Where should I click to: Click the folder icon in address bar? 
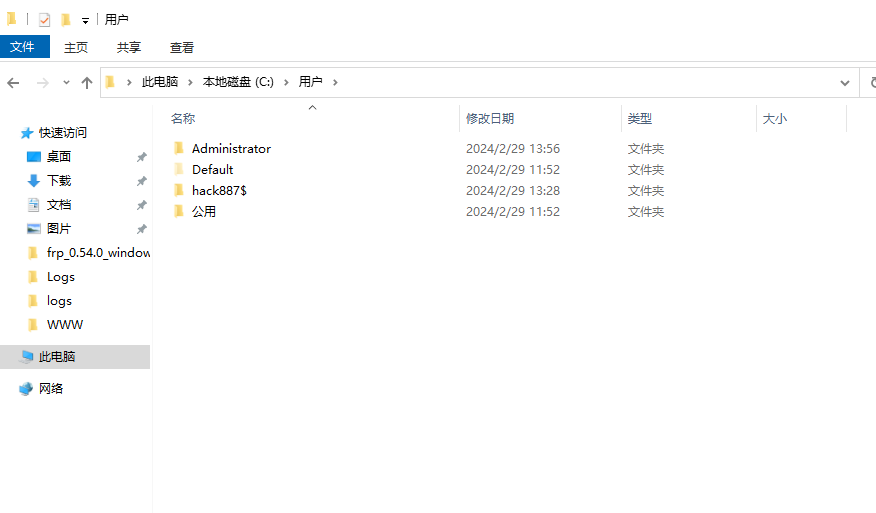[x=111, y=82]
